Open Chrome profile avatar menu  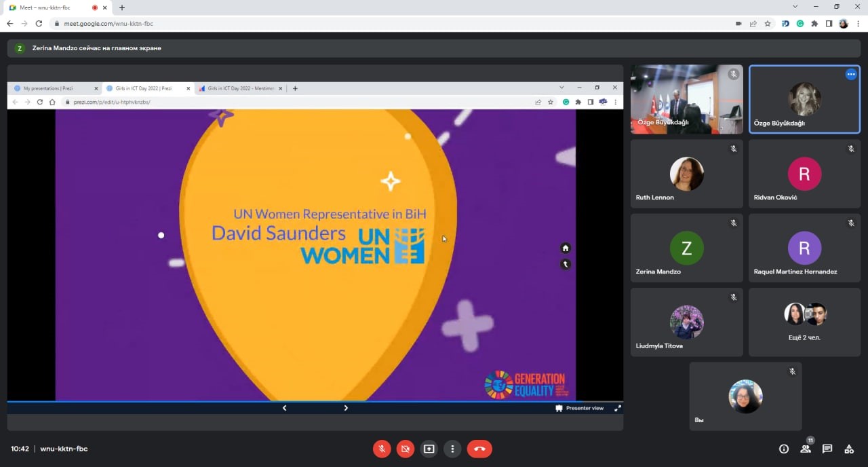[x=844, y=23]
